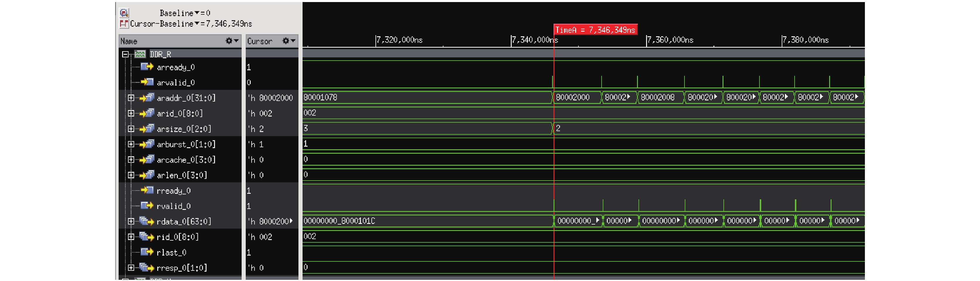Click the arid_0[8:0] bus icon
980x281 pixels.
tap(147, 113)
